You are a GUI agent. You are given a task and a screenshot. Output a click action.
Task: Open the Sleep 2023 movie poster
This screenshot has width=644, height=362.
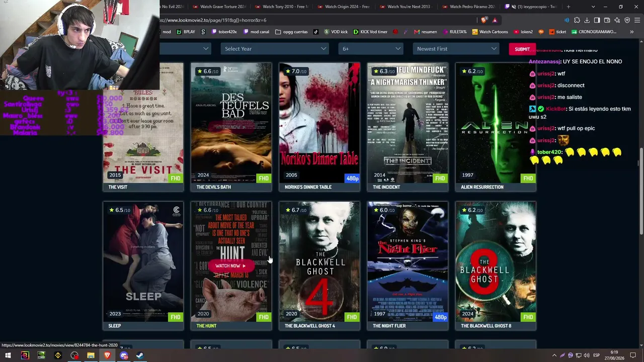(x=143, y=261)
